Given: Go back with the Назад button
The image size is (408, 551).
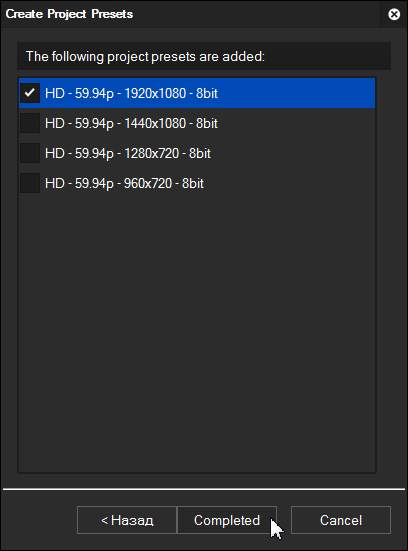Looking at the screenshot, I should 127,520.
